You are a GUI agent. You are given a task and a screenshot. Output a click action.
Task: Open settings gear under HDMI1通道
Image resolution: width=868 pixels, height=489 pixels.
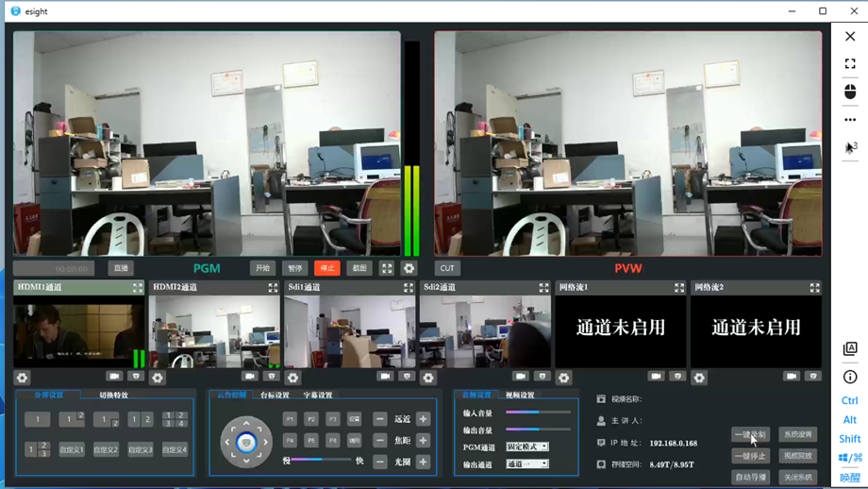tap(23, 378)
